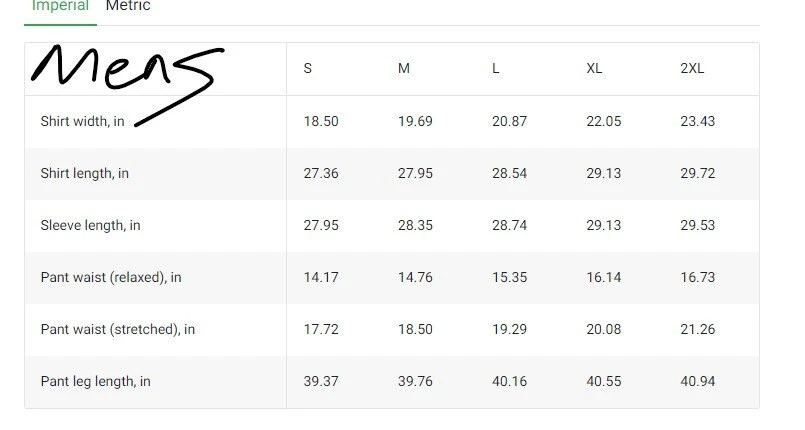
Task: Switch to the Metric tab
Action: pyautogui.click(x=128, y=6)
